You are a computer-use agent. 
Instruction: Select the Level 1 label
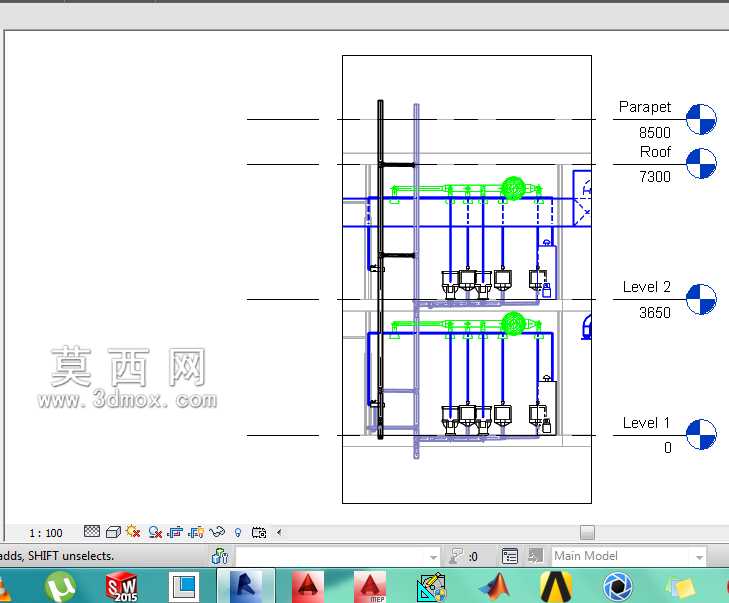(x=647, y=423)
